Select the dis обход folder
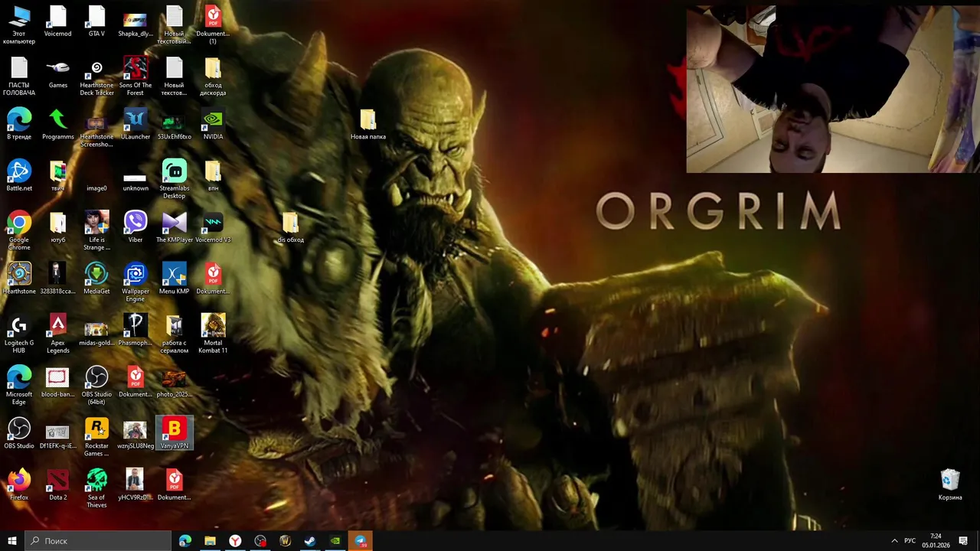Screen dimensions: 980x551 (x=290, y=227)
